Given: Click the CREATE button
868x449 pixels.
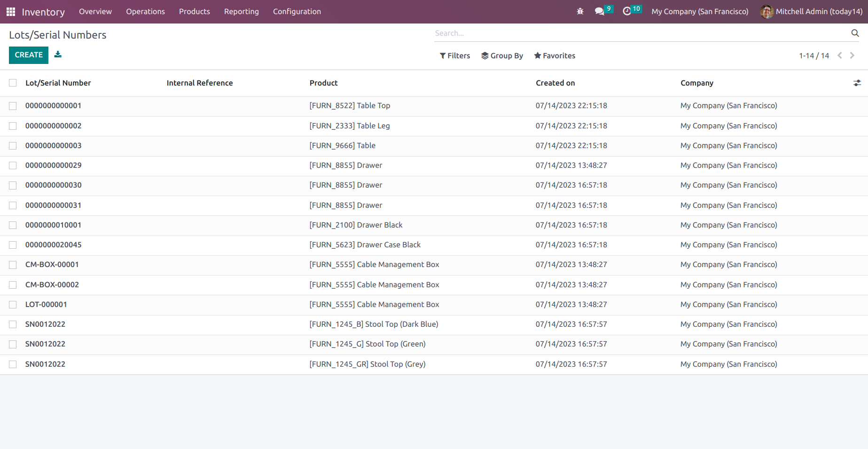Looking at the screenshot, I should [x=28, y=55].
